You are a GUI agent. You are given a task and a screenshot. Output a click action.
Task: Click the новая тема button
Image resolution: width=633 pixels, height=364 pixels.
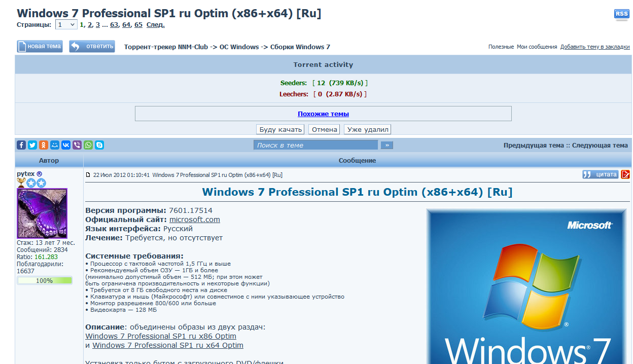[x=40, y=46]
